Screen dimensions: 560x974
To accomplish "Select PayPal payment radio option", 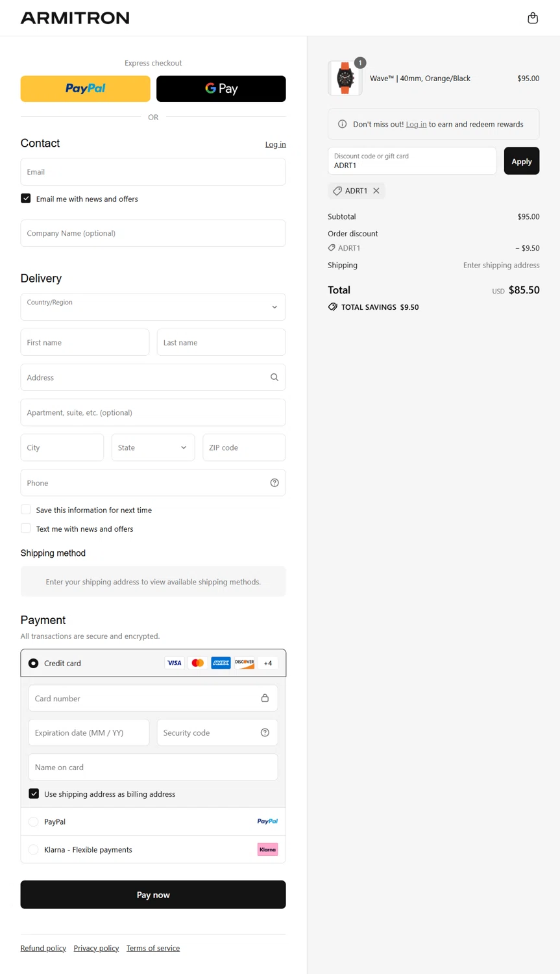I will click(x=33, y=821).
